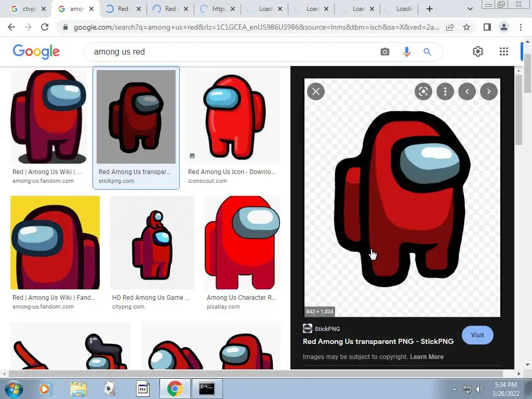Reload the current page
Image resolution: width=532 pixels, height=399 pixels.
(x=45, y=27)
